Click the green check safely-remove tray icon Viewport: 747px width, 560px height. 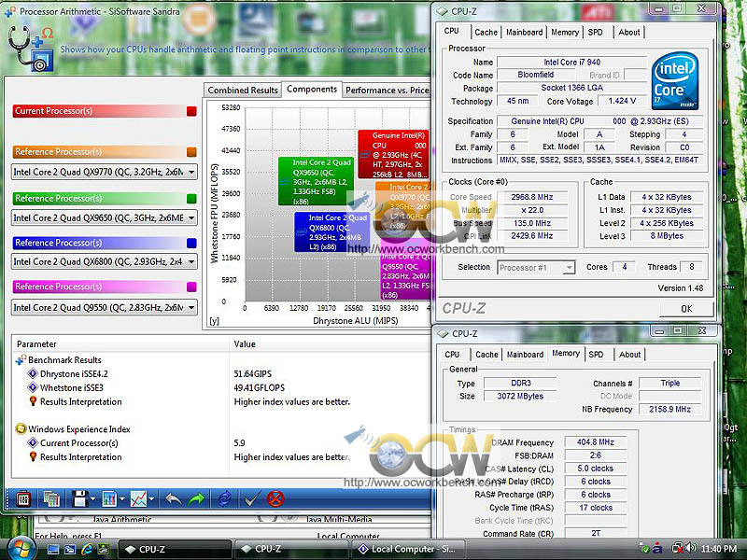644,549
